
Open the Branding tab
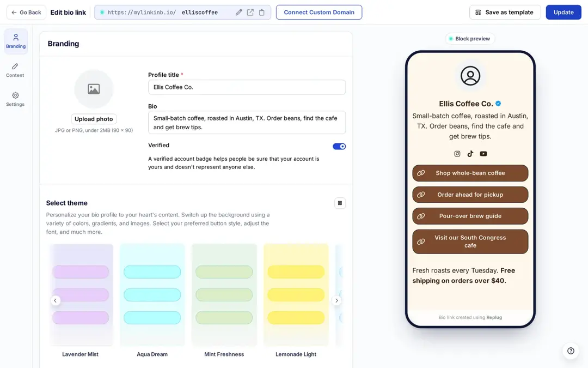(16, 41)
